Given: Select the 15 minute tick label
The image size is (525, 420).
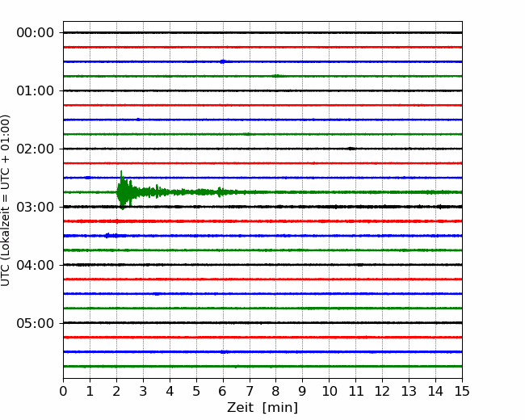Looking at the screenshot, I should (x=462, y=391).
